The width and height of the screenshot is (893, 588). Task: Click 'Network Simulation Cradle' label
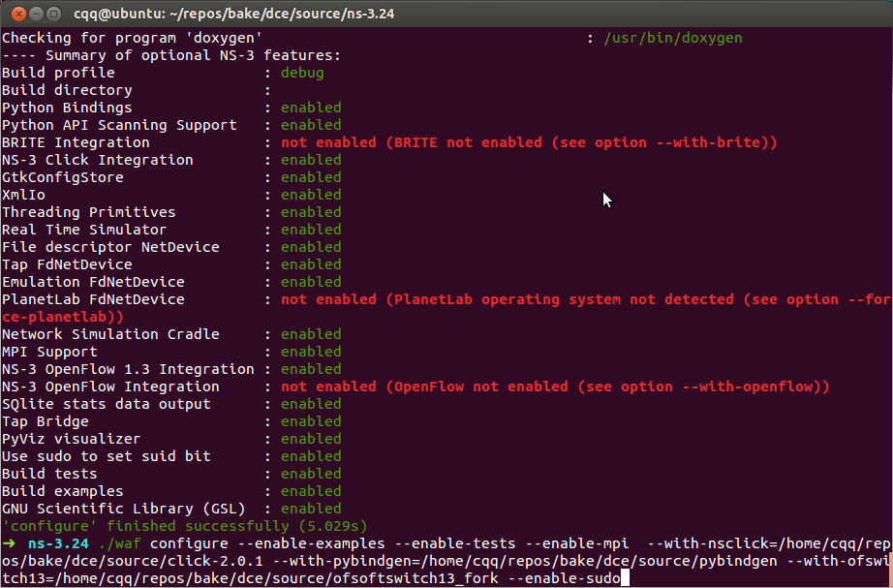[x=110, y=334]
